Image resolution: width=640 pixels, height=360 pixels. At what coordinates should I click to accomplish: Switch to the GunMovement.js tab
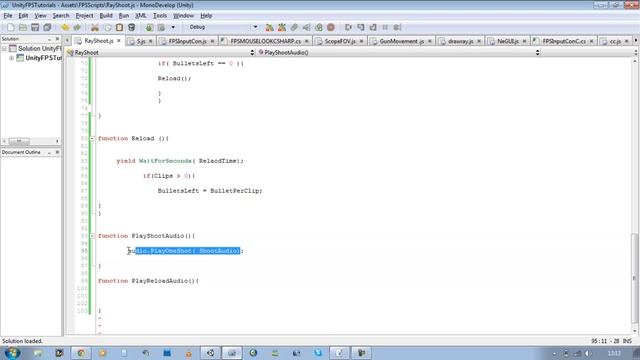tap(402, 41)
